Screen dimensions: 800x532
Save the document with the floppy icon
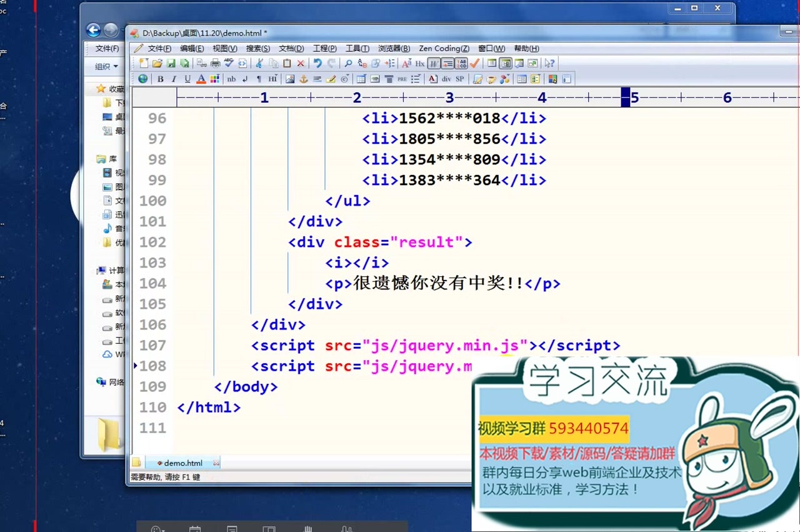171,63
